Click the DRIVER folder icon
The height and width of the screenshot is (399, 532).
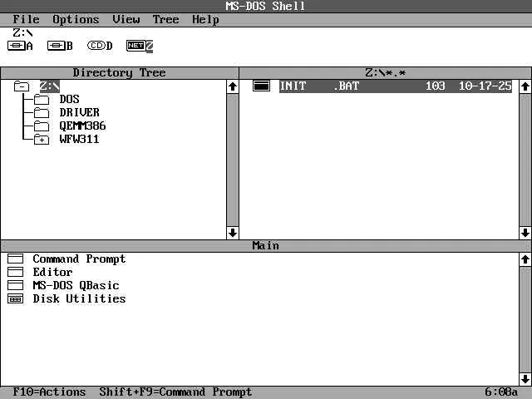(42, 113)
